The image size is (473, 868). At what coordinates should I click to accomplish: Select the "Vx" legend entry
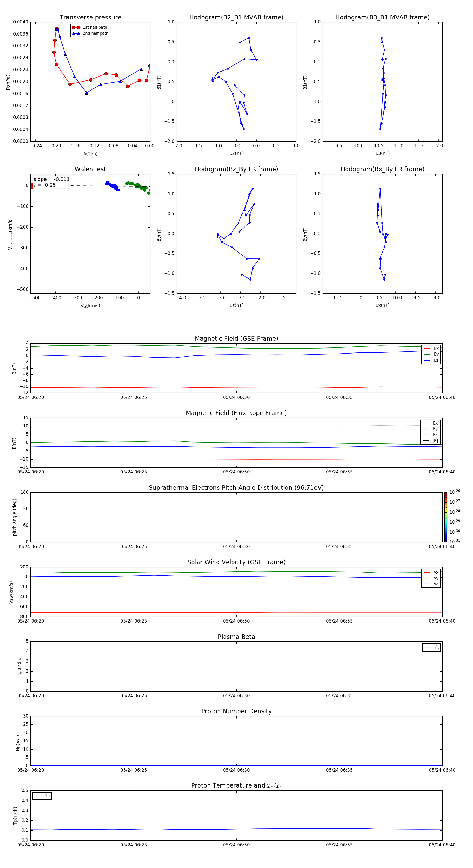point(431,572)
